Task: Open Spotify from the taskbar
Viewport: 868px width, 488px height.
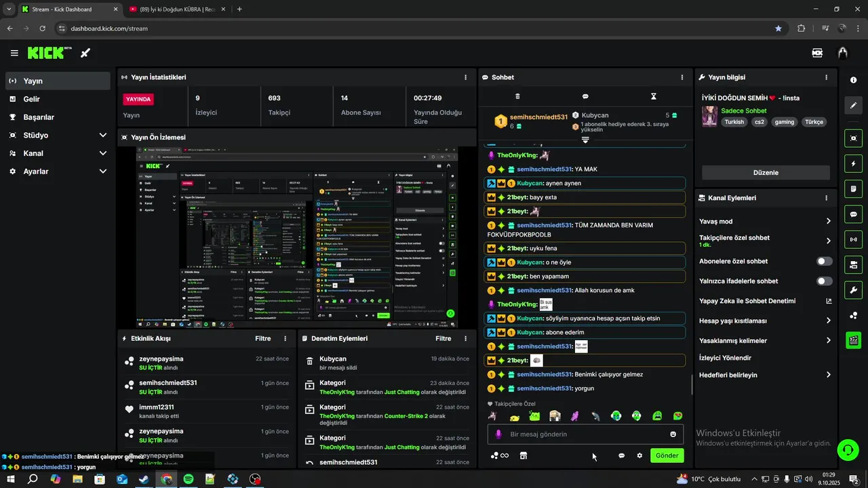Action: [x=189, y=479]
